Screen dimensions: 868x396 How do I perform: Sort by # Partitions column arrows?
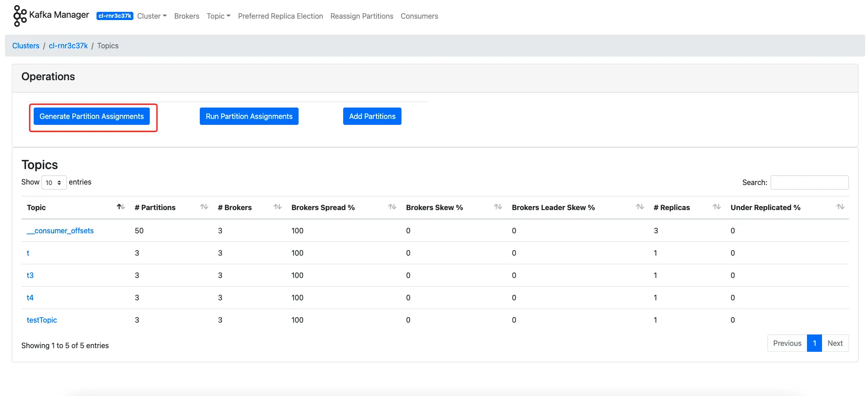(204, 207)
